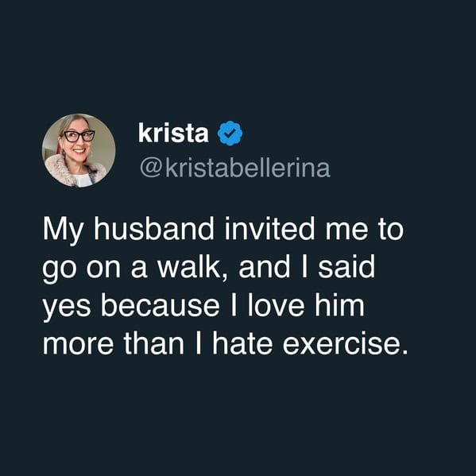Click the word "because" in the tweet
The height and width of the screenshot is (476, 476).
[160, 305]
